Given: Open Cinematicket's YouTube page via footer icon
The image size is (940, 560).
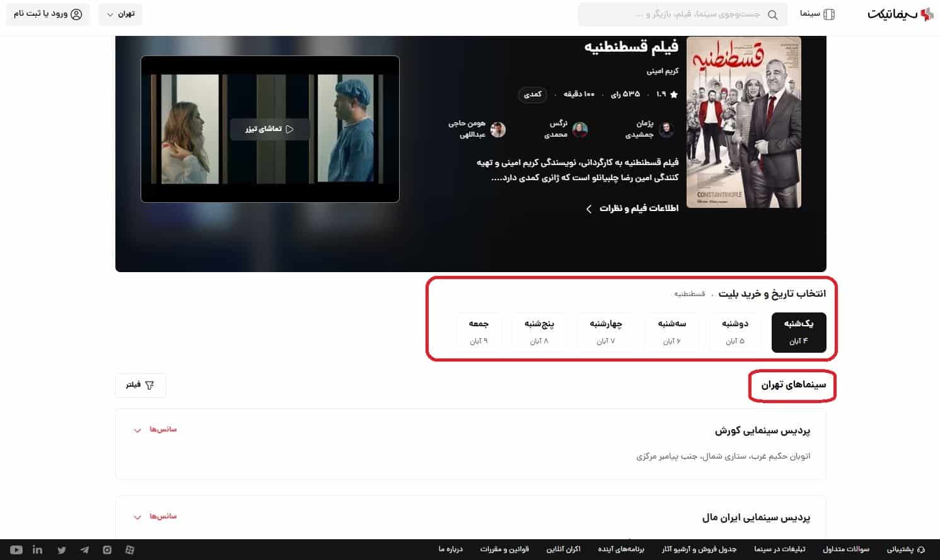Looking at the screenshot, I should [x=16, y=549].
